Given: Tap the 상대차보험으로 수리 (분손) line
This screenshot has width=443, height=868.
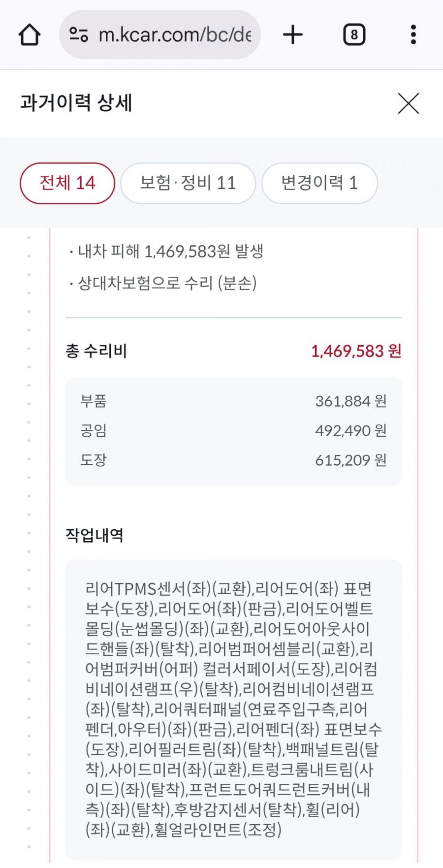Looking at the screenshot, I should pyautogui.click(x=163, y=283).
